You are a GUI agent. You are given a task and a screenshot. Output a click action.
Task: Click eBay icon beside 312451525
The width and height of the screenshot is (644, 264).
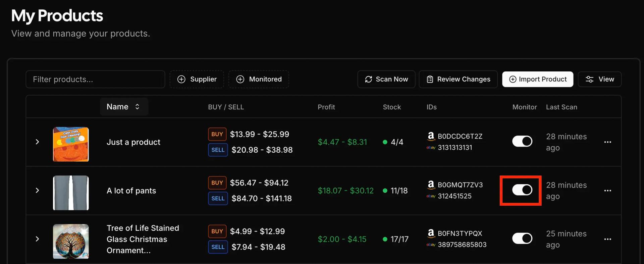pyautogui.click(x=431, y=196)
